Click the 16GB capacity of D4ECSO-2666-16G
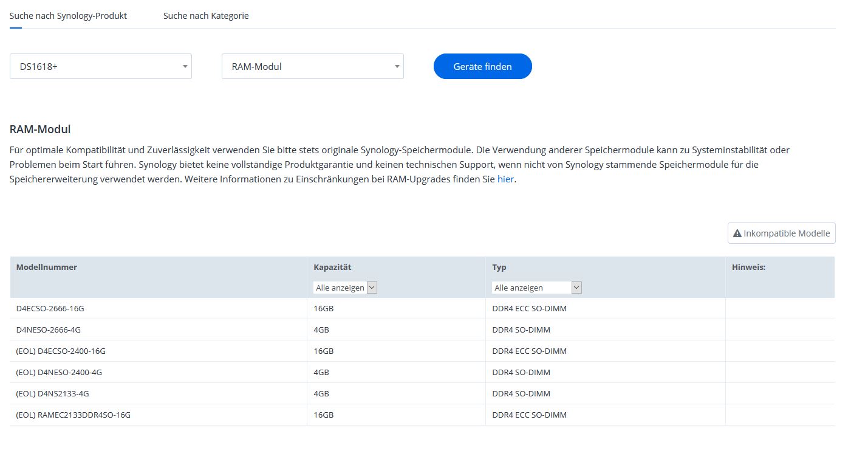 [x=324, y=308]
